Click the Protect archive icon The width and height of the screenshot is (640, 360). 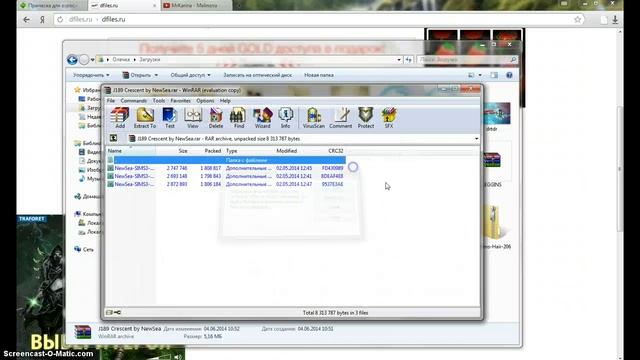coord(366,118)
